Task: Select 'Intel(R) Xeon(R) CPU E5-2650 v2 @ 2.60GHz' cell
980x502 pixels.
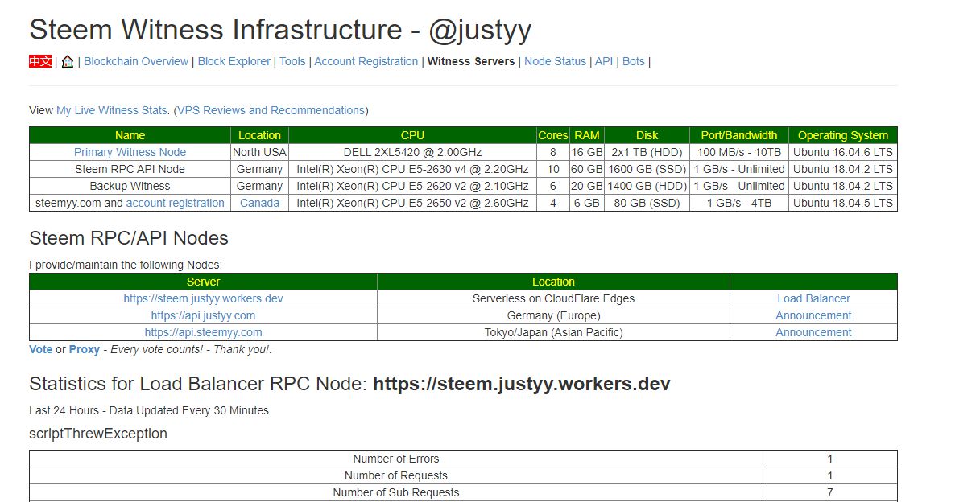Action: point(412,203)
